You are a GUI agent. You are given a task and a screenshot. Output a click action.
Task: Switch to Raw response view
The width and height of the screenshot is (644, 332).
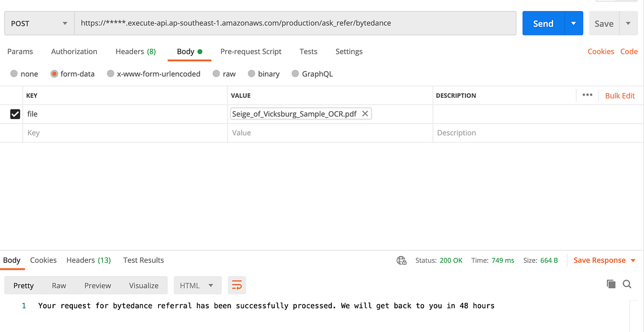click(x=59, y=285)
